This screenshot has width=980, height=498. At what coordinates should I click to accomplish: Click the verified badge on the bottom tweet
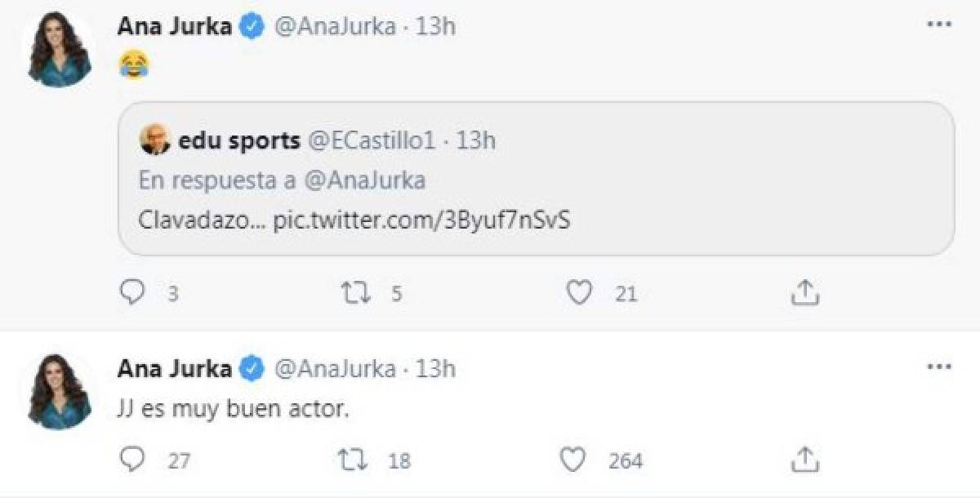[x=250, y=367]
